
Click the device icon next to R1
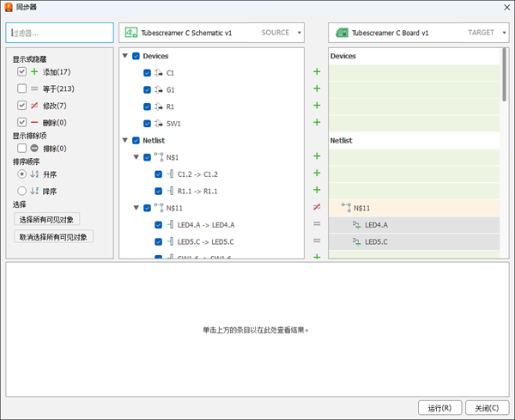[x=159, y=107]
